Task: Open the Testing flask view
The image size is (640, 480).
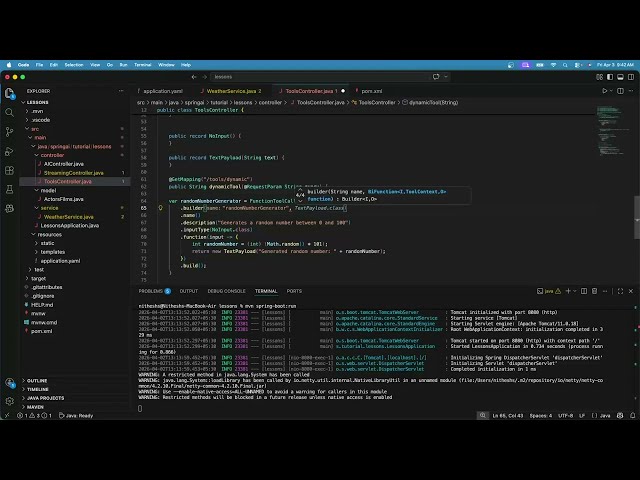Action: tap(9, 189)
